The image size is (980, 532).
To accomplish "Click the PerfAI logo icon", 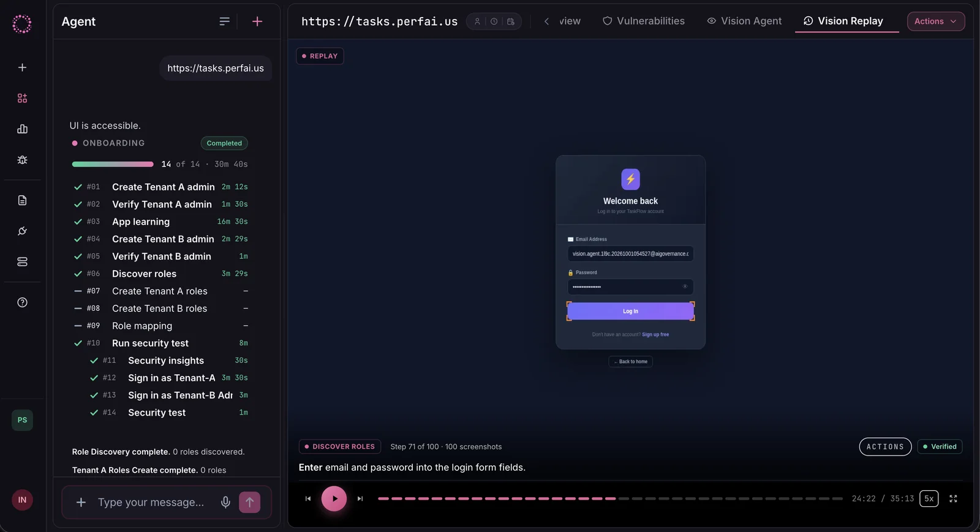I will (x=22, y=24).
